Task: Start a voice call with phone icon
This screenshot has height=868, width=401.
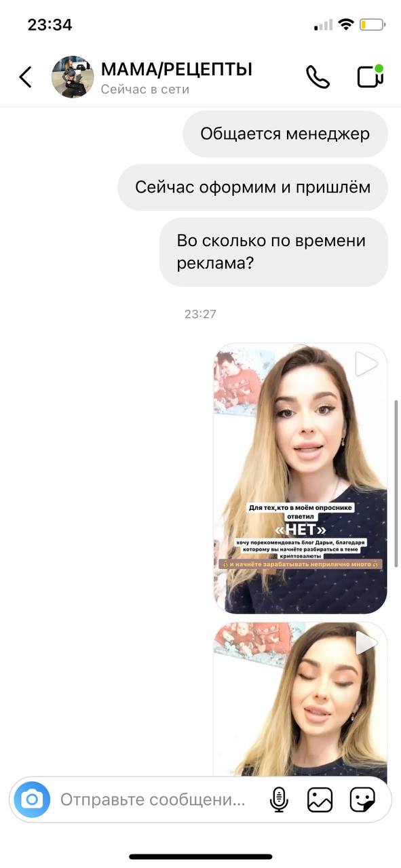Action: [x=317, y=77]
